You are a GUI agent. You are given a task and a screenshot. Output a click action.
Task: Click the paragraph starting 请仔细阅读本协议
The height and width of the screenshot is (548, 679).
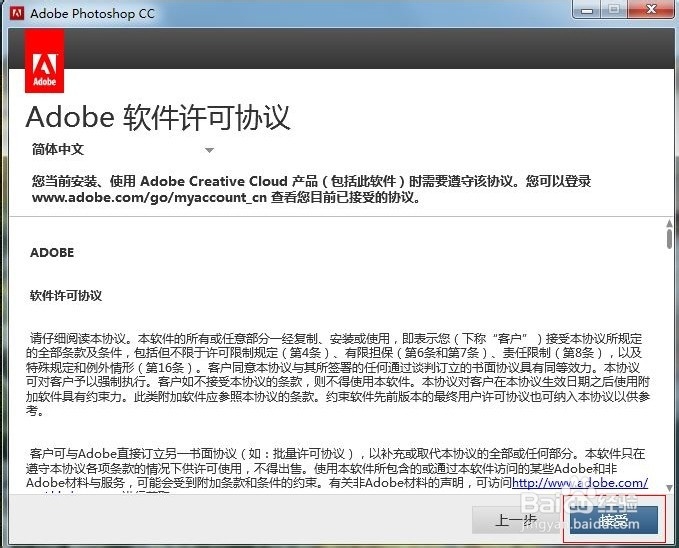click(338, 374)
